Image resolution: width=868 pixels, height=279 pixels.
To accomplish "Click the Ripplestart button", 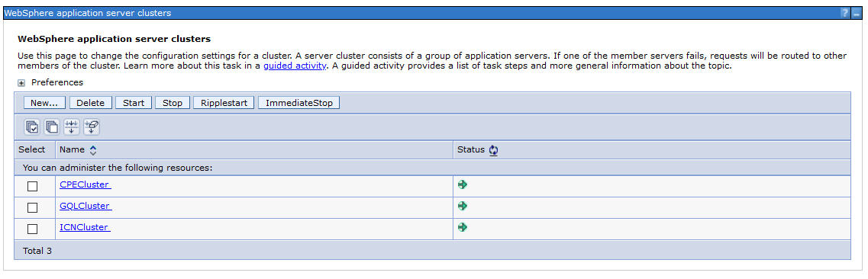I will [224, 103].
